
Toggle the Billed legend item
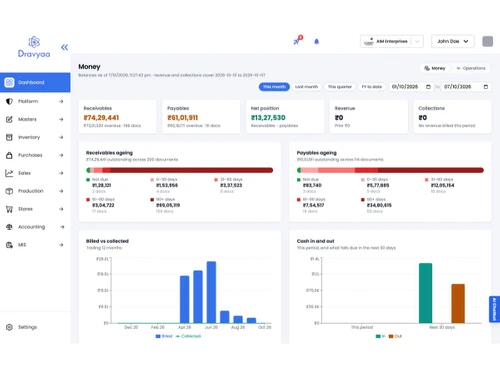(x=164, y=336)
